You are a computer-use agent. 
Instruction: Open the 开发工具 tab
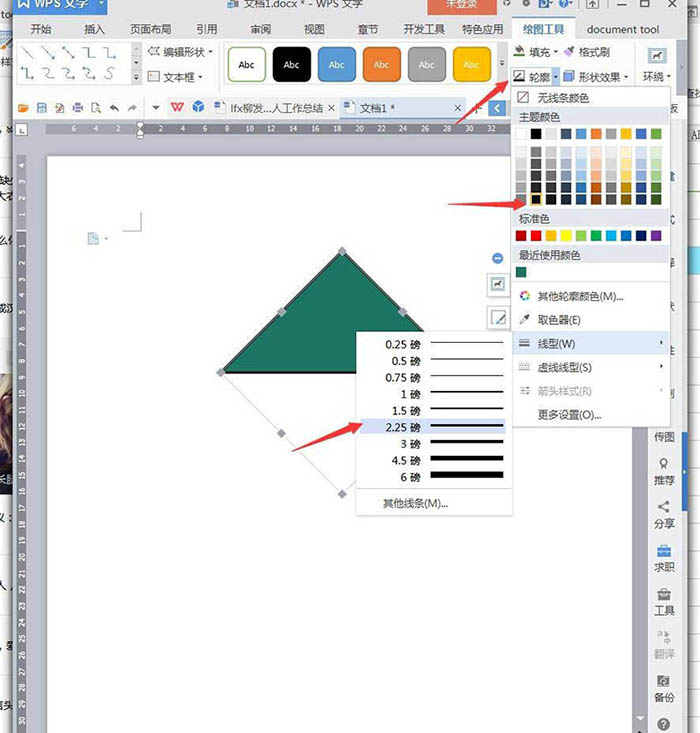click(x=424, y=29)
